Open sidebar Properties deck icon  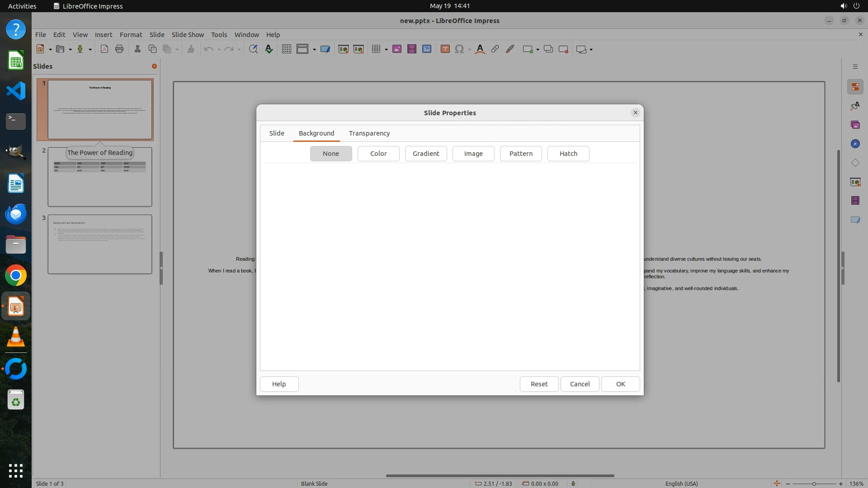pyautogui.click(x=855, y=87)
